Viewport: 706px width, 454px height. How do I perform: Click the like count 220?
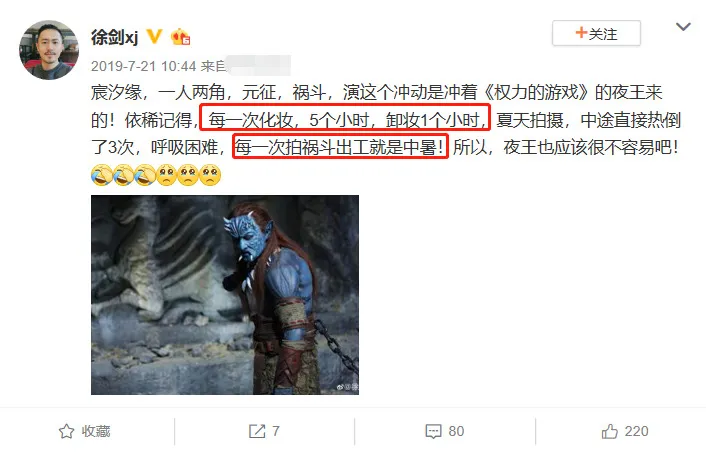636,431
